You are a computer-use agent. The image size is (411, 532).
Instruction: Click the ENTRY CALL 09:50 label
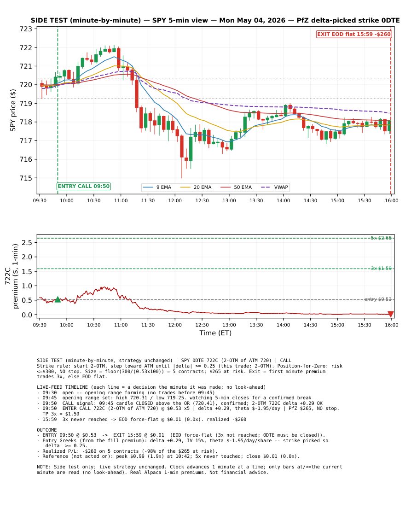[83, 186]
